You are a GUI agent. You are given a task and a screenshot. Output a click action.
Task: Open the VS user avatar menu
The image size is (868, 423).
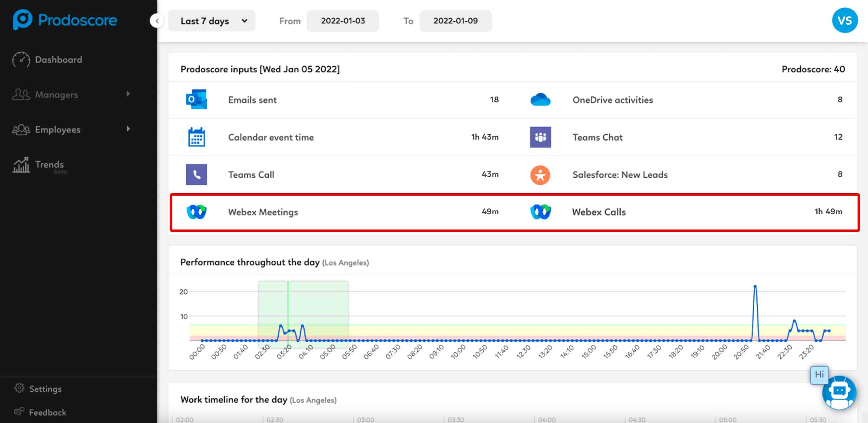(845, 20)
